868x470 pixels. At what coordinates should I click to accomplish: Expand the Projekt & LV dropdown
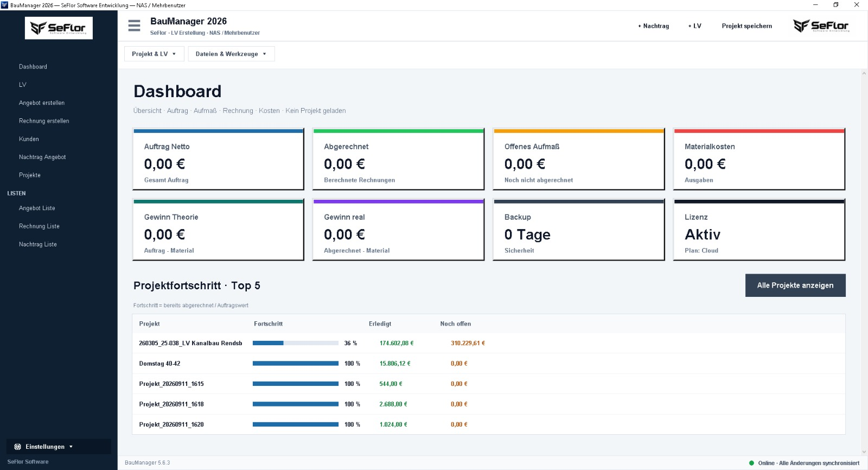(154, 54)
